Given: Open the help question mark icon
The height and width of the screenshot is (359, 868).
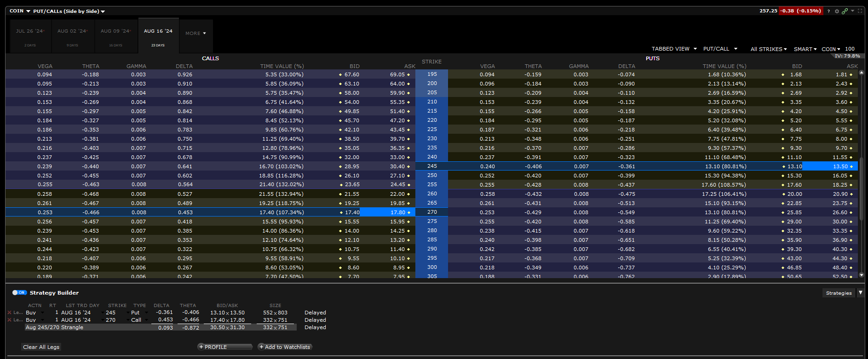Looking at the screenshot, I should [x=828, y=11].
